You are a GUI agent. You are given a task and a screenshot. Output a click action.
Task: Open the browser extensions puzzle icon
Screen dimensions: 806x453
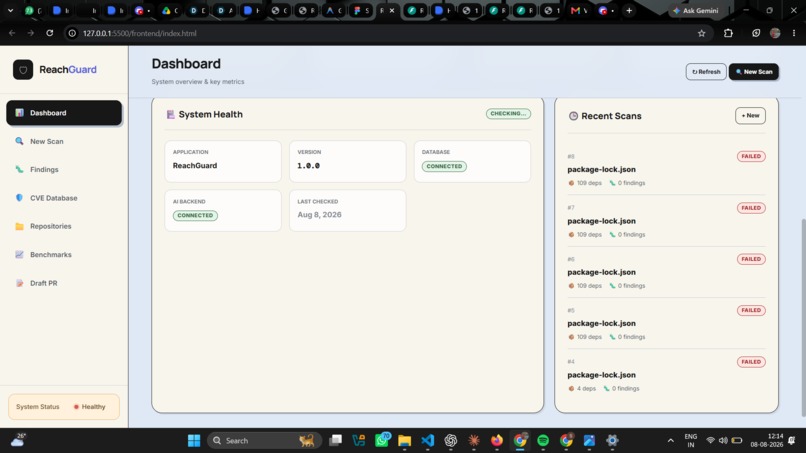728,33
